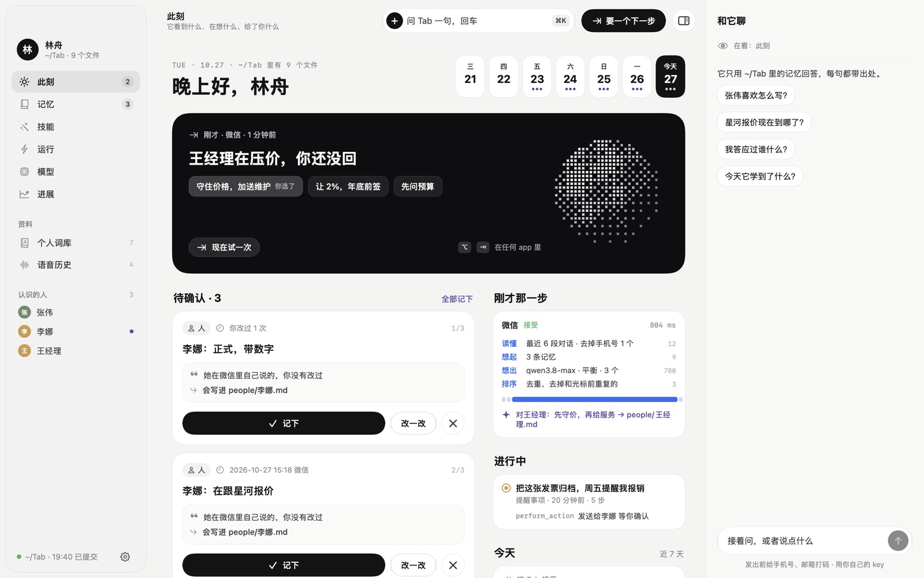Select date 21 in week strip
924x578 pixels.
[470, 76]
